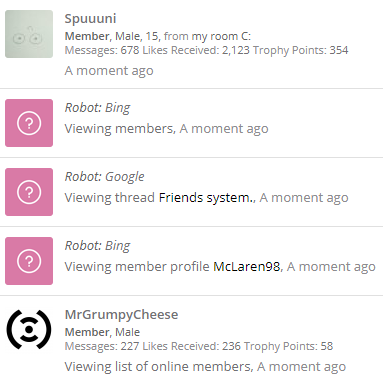This screenshot has height=381, width=383.
Task: Visit the McLaren98 member profile link
Action: (x=247, y=267)
